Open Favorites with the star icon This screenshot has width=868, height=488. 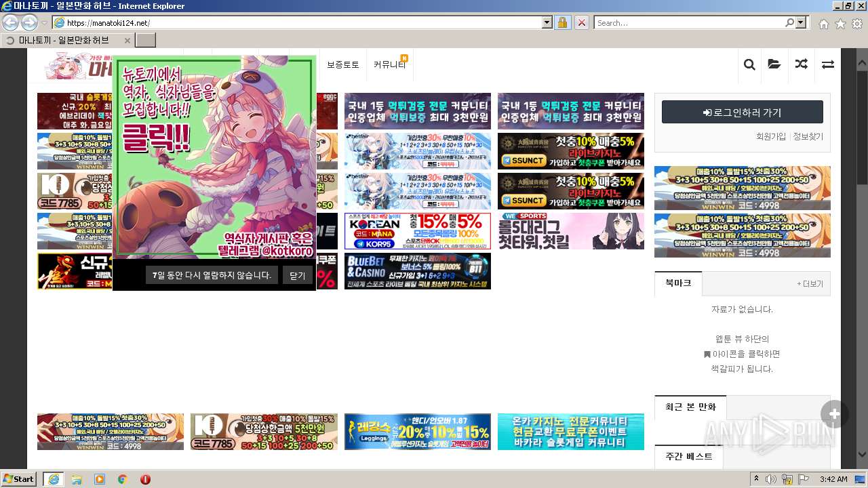840,23
